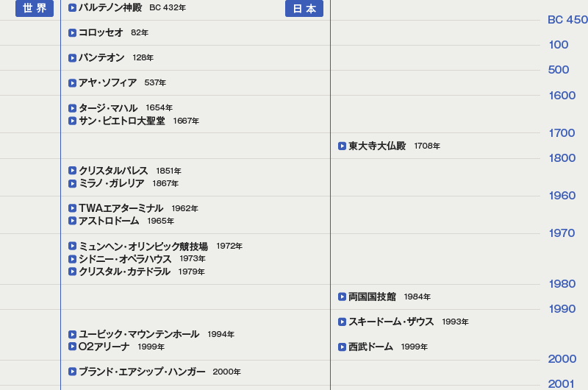Select the 日本 column header button
The height and width of the screenshot is (390, 588).
(304, 8)
